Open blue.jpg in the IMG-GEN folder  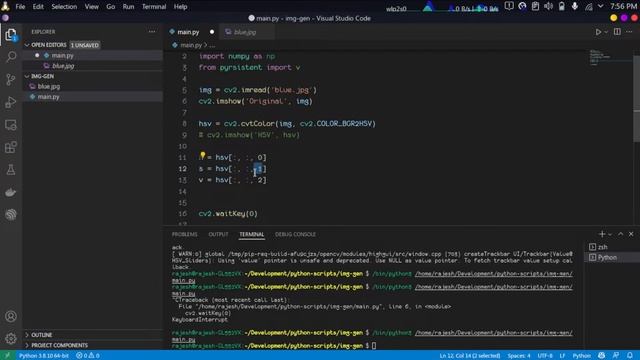(x=93, y=87)
